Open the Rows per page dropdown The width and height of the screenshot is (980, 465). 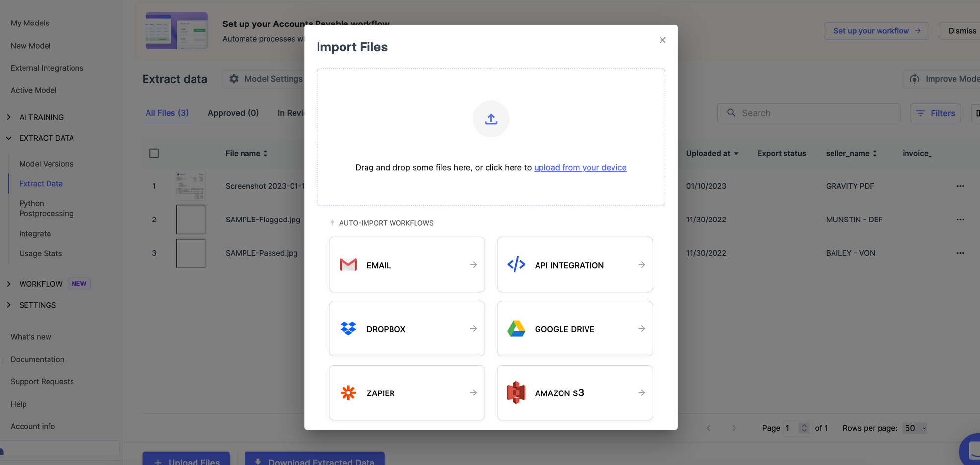(x=914, y=428)
